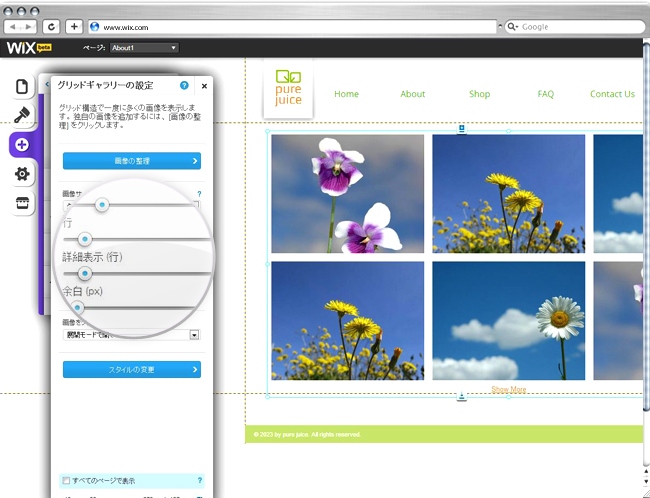The height and width of the screenshot is (498, 650).
Task: Click the globe site icon in address bar
Action: click(95, 27)
